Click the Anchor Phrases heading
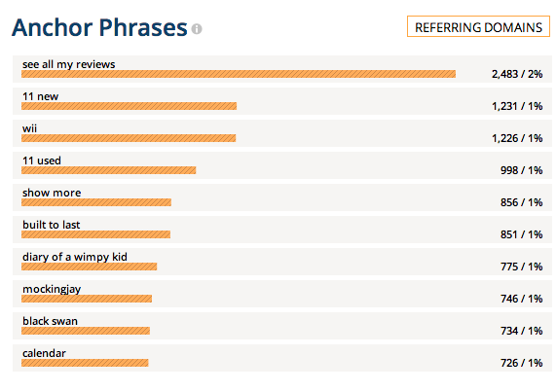This screenshot has height=392, width=556. [99, 27]
